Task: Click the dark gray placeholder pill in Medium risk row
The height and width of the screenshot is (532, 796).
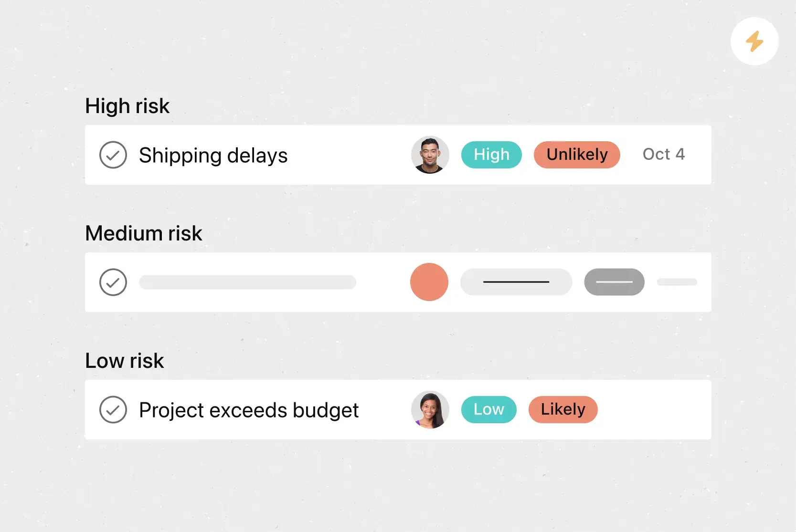Action: (614, 282)
